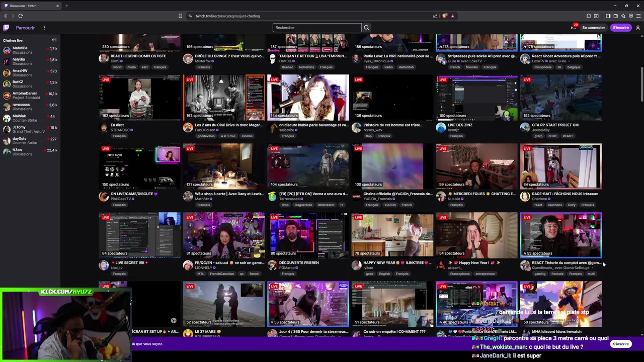
Task: Open Malhiak Counter-Strike channel
Action: [x=30, y=118]
